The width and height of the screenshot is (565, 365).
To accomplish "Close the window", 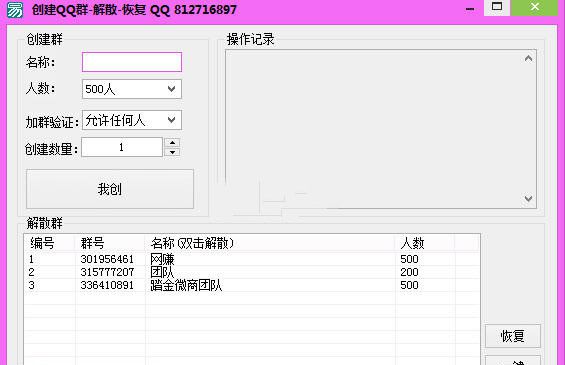I will [x=535, y=7].
